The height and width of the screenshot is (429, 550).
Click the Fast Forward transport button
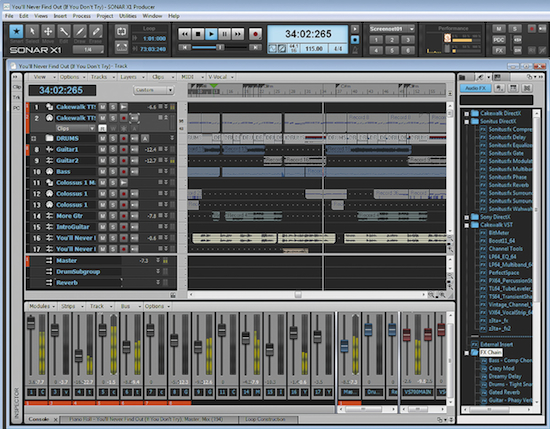(x=238, y=34)
